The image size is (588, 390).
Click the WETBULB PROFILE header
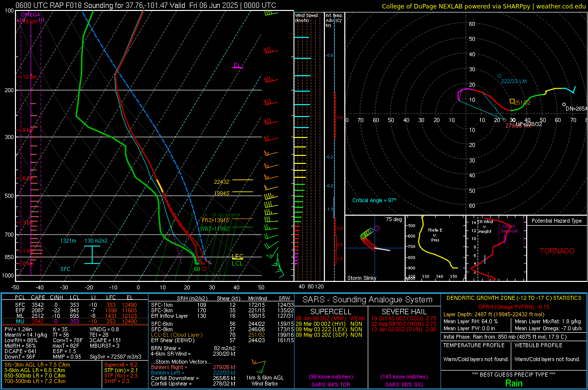[x=539, y=345]
